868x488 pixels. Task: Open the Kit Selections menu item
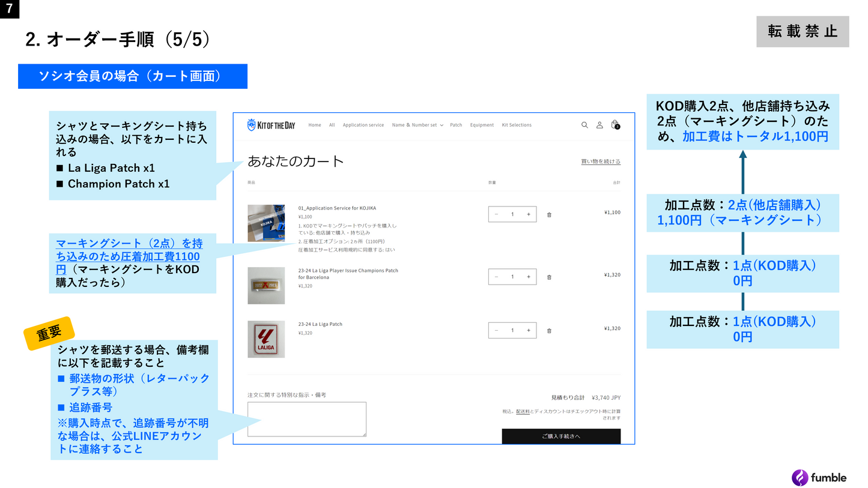(517, 125)
